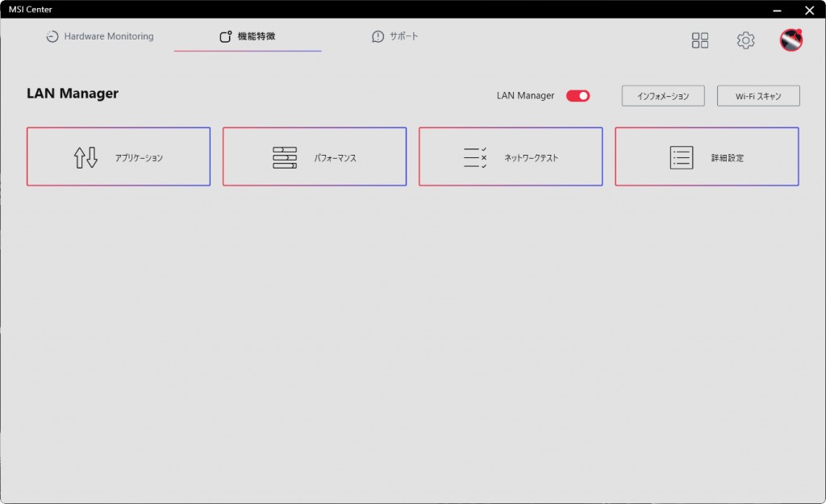The width and height of the screenshot is (826, 504).
Task: Open the 詳細設定 list icon
Action: coord(682,157)
